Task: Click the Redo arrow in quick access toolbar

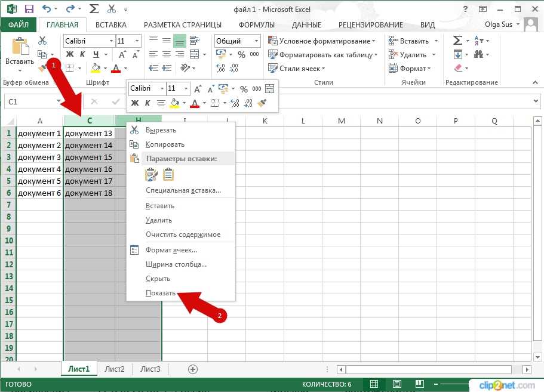Action: pos(70,9)
